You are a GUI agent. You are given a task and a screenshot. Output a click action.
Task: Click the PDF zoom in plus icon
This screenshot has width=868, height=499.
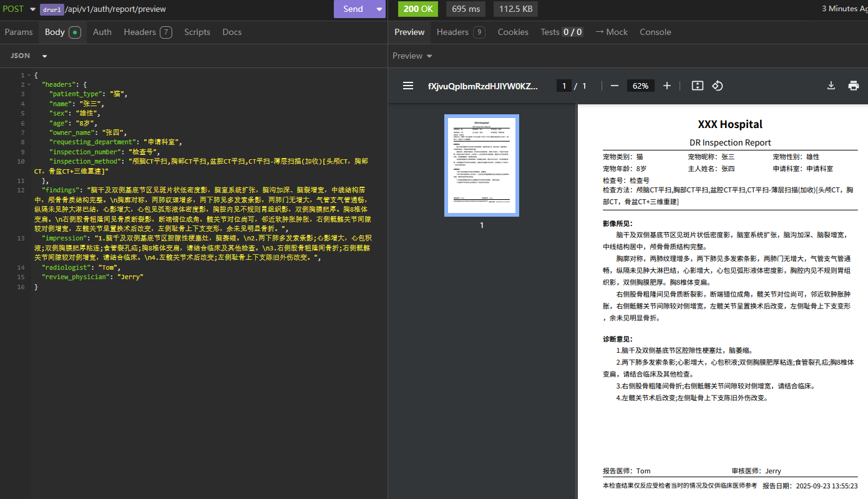667,86
